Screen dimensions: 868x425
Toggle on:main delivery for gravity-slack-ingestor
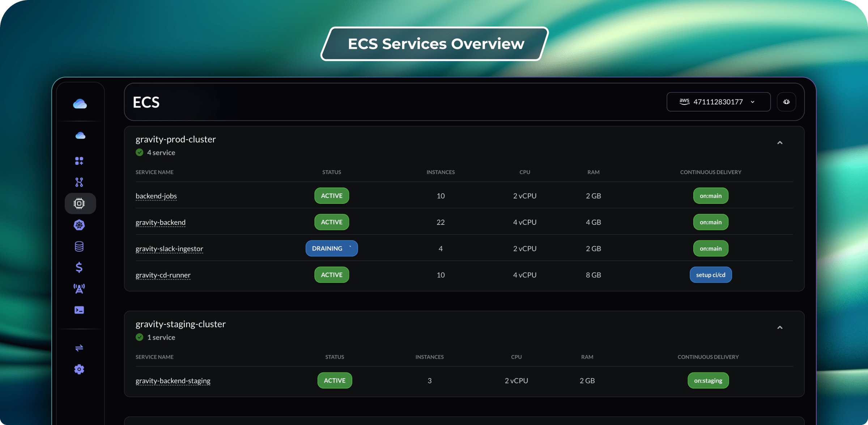click(x=710, y=248)
